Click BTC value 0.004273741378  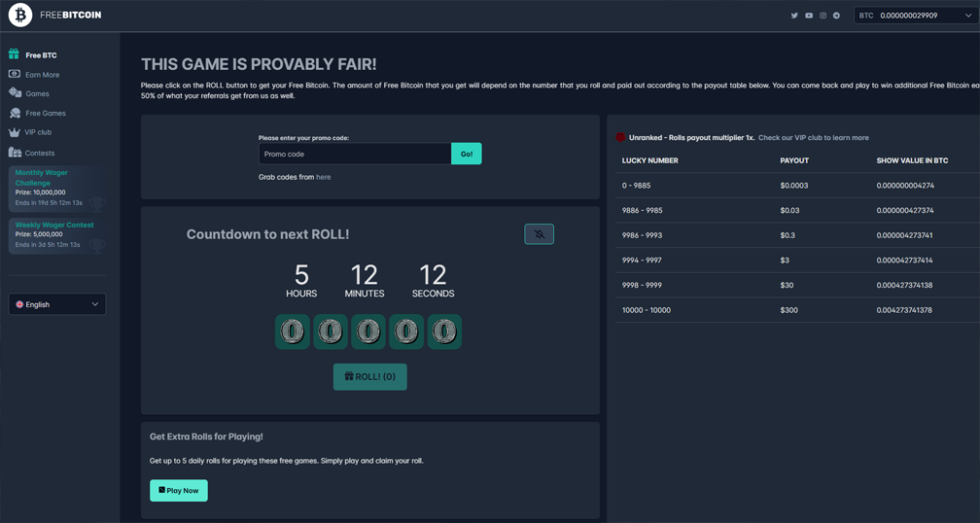[904, 310]
